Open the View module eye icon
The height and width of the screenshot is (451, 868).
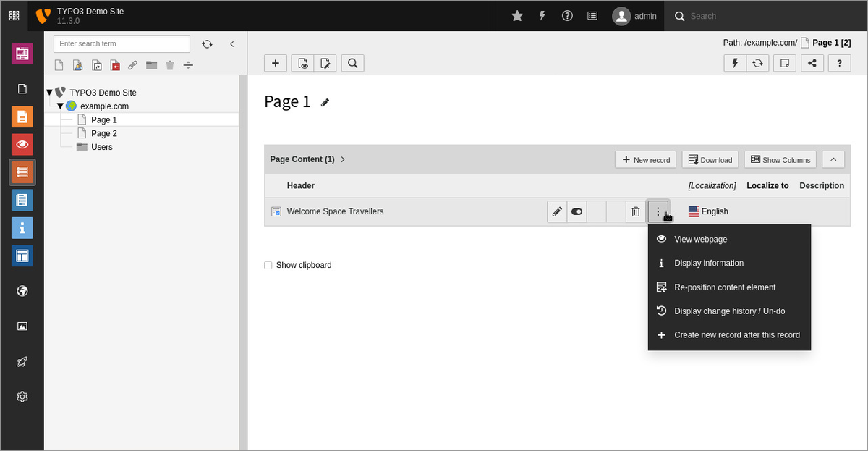[22, 144]
